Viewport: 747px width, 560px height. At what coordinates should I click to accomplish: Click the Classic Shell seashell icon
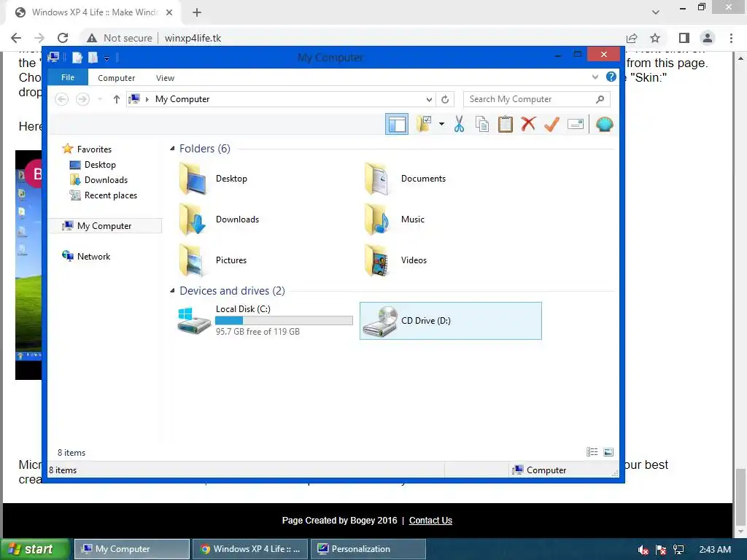(604, 124)
